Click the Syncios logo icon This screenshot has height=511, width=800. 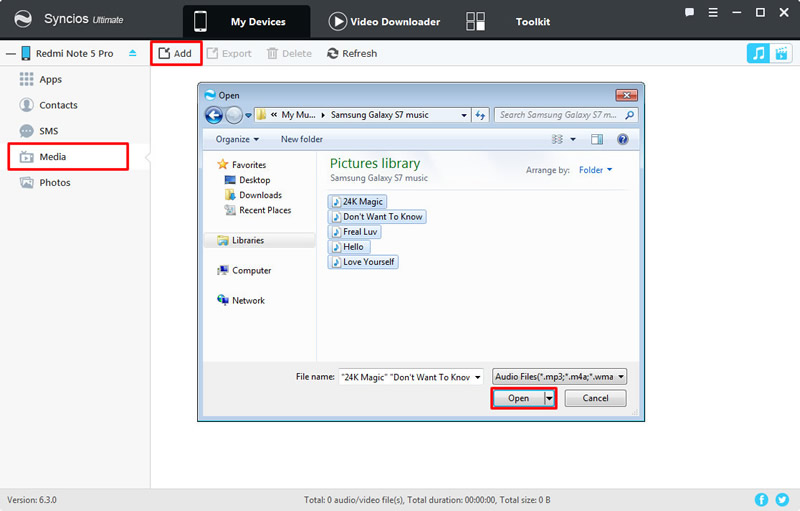click(x=23, y=19)
